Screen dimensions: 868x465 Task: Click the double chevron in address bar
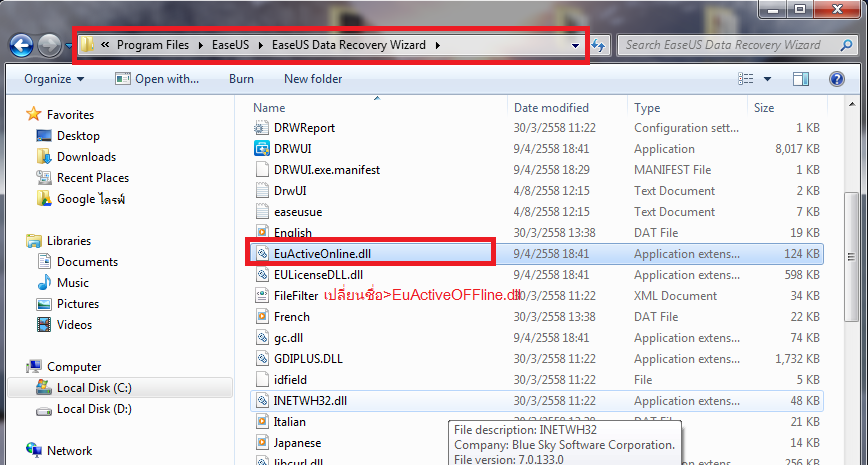105,45
